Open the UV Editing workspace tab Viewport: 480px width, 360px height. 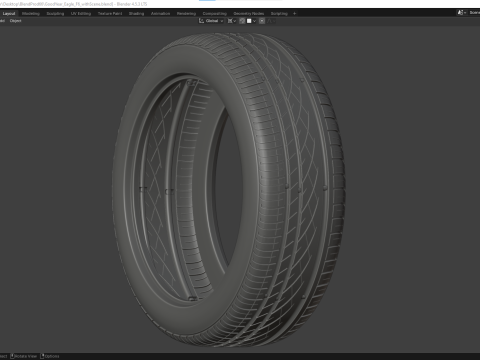(81, 14)
